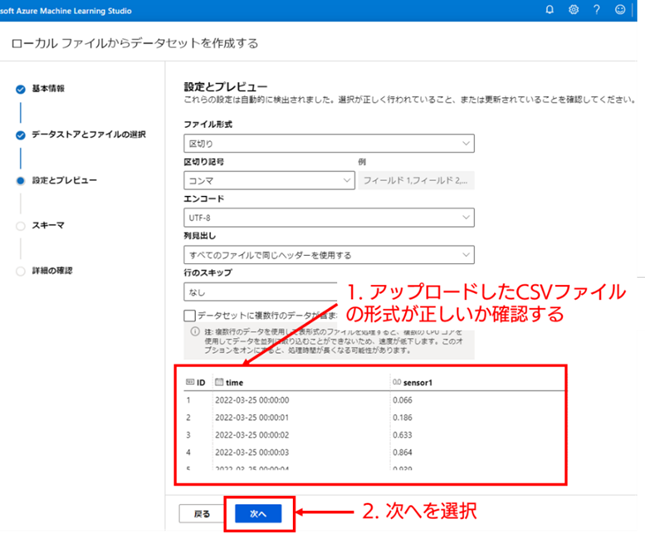This screenshot has width=645, height=534.
Task: Click the info icon beside the multi-line note
Action: [x=195, y=332]
